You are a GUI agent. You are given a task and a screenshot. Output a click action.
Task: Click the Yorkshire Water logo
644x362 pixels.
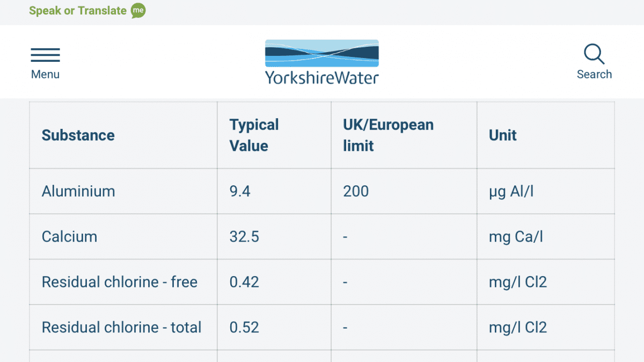click(322, 62)
